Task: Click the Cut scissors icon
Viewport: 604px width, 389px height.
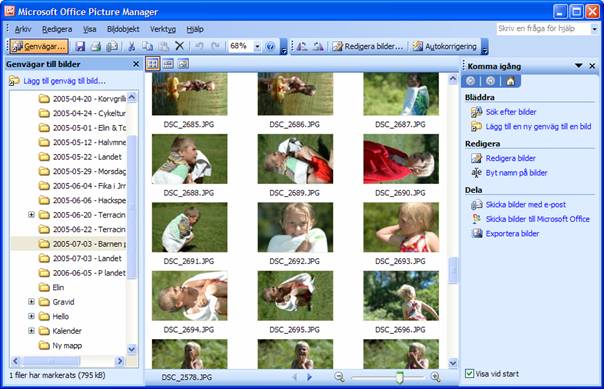Action: click(x=131, y=46)
